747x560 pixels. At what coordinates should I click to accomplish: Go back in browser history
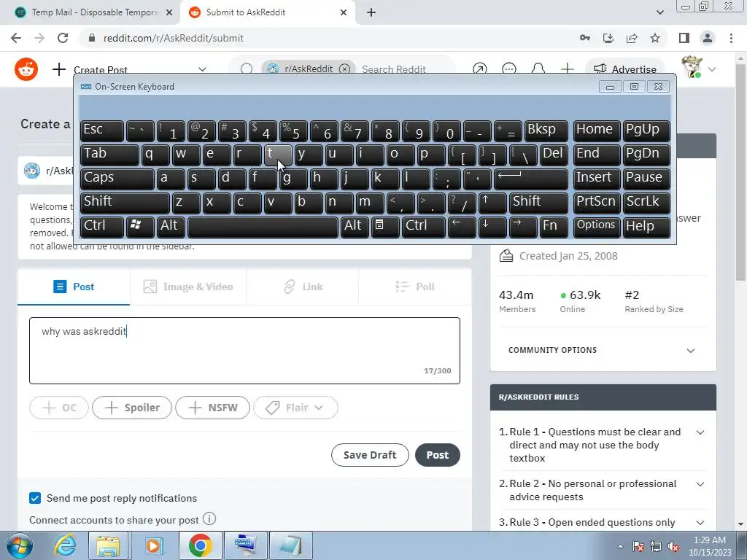pyautogui.click(x=16, y=38)
